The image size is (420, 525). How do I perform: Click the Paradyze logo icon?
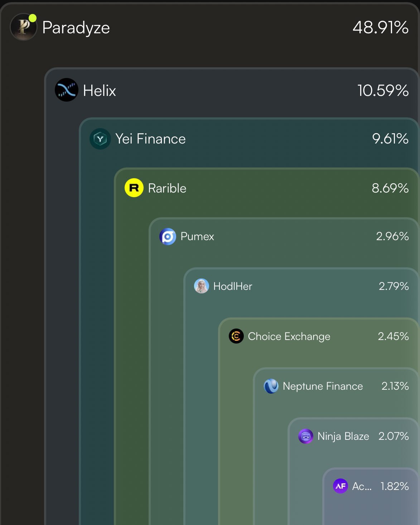pyautogui.click(x=23, y=27)
